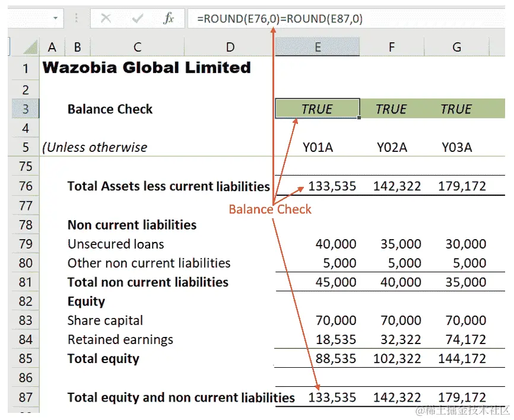The width and height of the screenshot is (514, 420).
Task: Click the Balance Check label in row 3
Action: [110, 109]
